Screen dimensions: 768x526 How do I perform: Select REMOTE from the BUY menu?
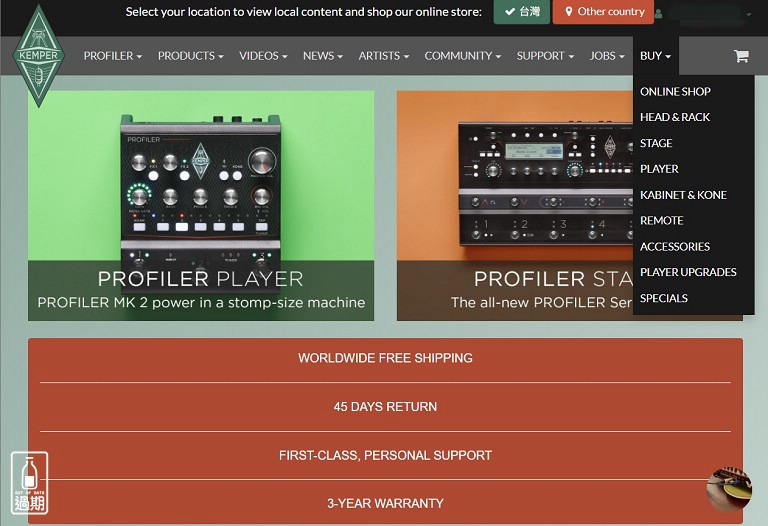(x=661, y=220)
